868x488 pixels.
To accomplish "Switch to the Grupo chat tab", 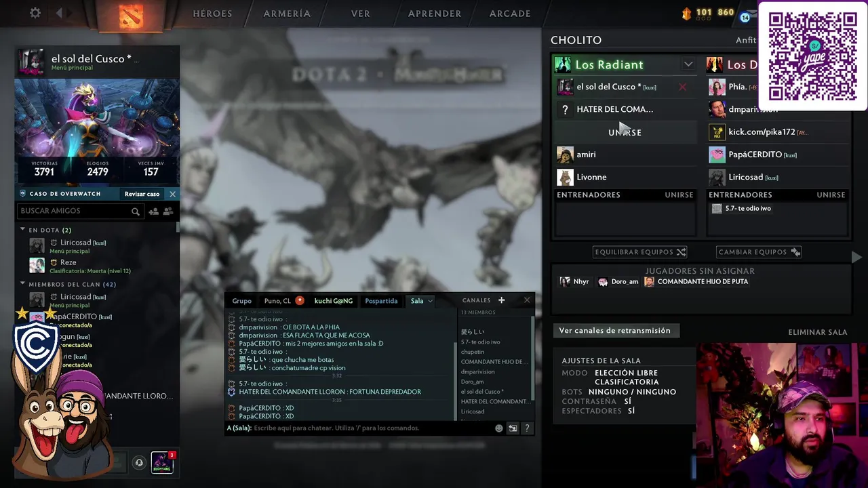I will coord(241,301).
